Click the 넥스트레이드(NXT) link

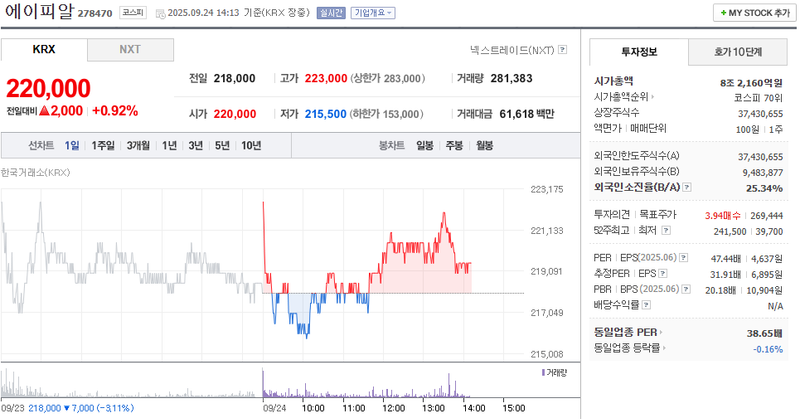pyautogui.click(x=512, y=50)
